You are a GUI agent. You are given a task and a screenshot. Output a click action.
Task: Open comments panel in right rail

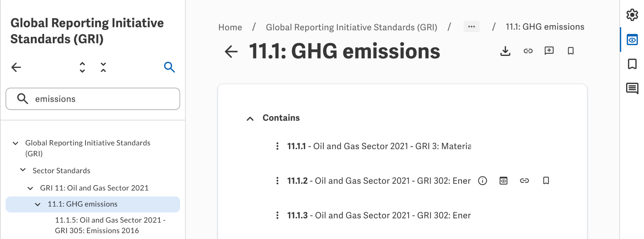pos(632,88)
